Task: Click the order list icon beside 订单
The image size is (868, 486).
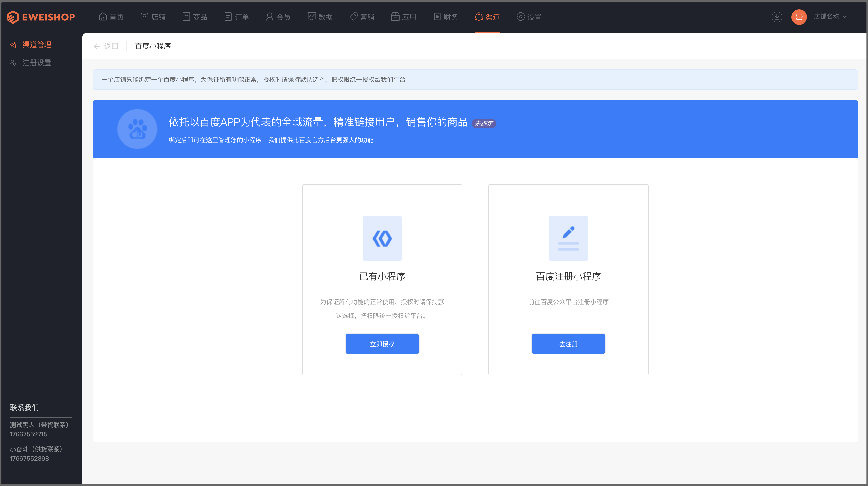Action: tap(228, 17)
